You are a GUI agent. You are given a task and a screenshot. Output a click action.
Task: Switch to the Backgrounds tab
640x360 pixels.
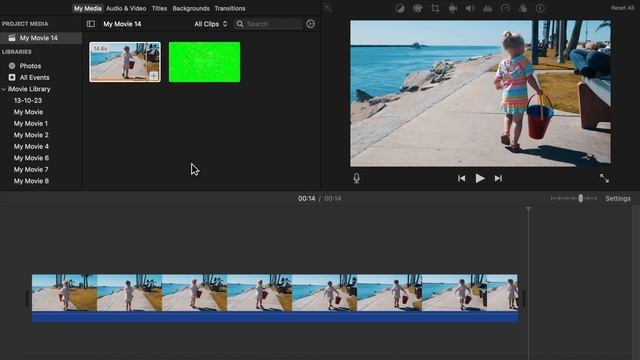point(191,8)
